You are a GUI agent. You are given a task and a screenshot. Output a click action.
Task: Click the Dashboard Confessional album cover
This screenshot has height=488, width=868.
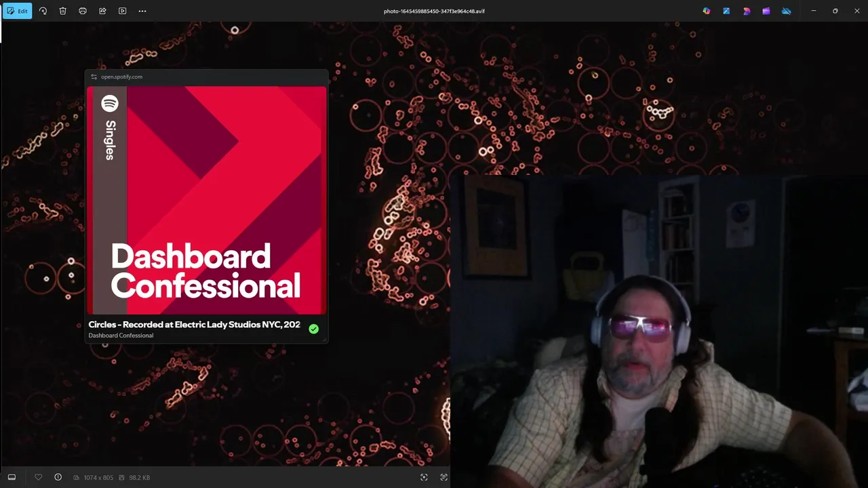click(x=206, y=200)
